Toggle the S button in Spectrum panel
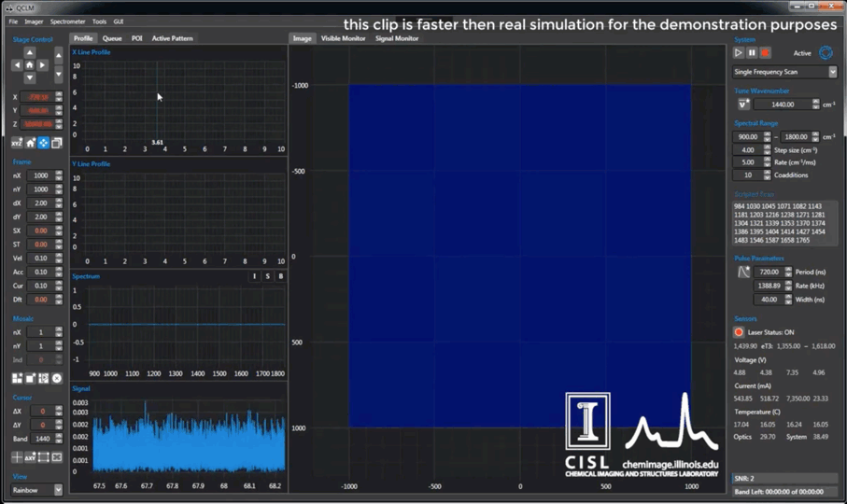The image size is (847, 504). 267,276
